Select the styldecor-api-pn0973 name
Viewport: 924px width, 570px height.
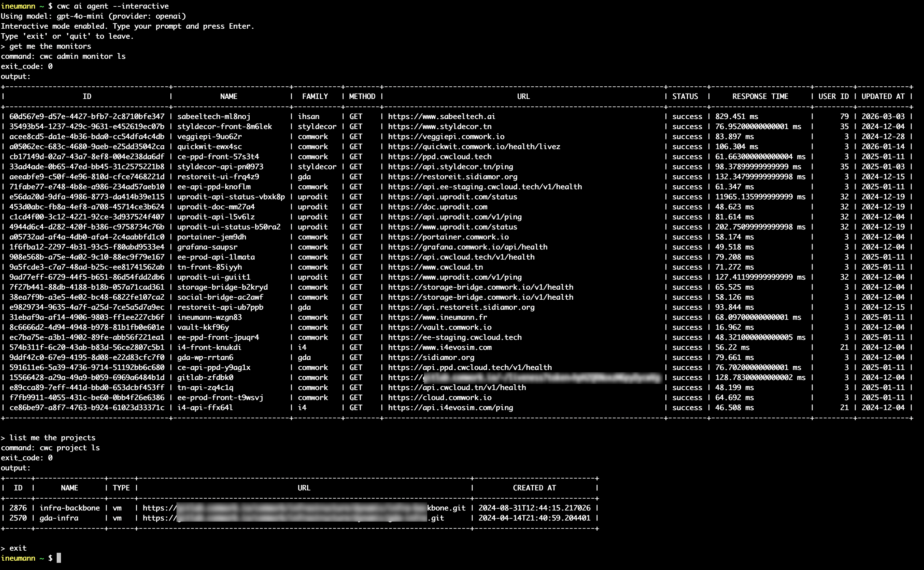pos(220,167)
